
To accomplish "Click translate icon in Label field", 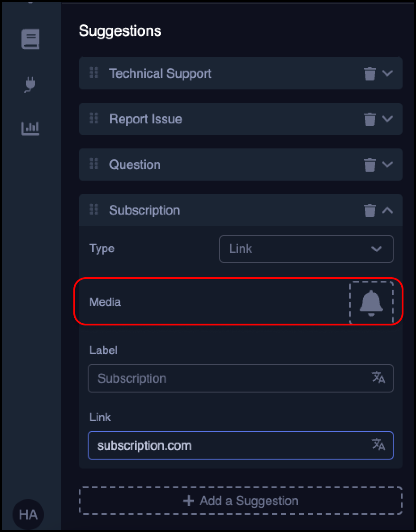I will [x=378, y=378].
